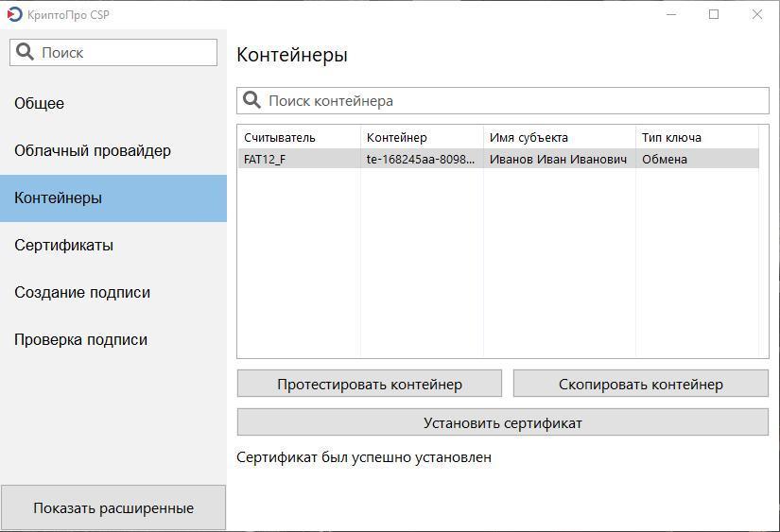Click the Установить сертификат button
Viewport: 780px width, 532px height.
tap(503, 422)
